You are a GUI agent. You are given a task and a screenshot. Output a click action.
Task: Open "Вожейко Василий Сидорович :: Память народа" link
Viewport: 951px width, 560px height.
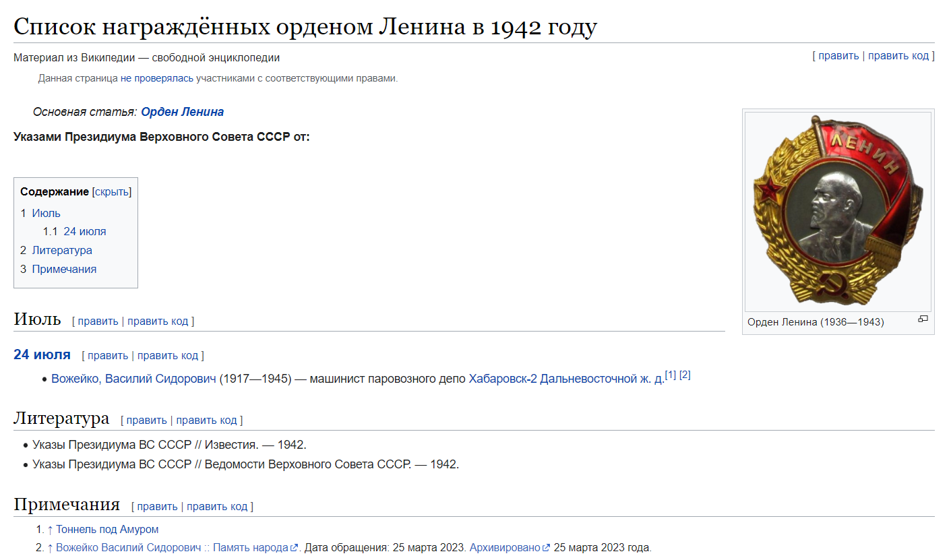click(x=177, y=548)
